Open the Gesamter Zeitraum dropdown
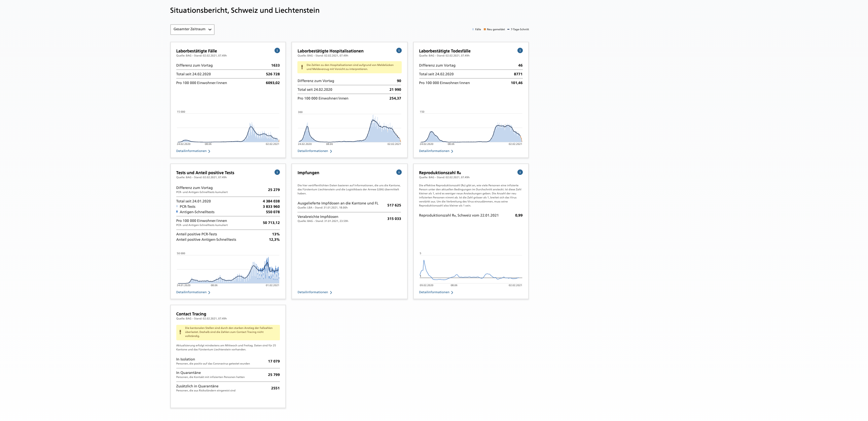The width and height of the screenshot is (868, 421). point(192,29)
